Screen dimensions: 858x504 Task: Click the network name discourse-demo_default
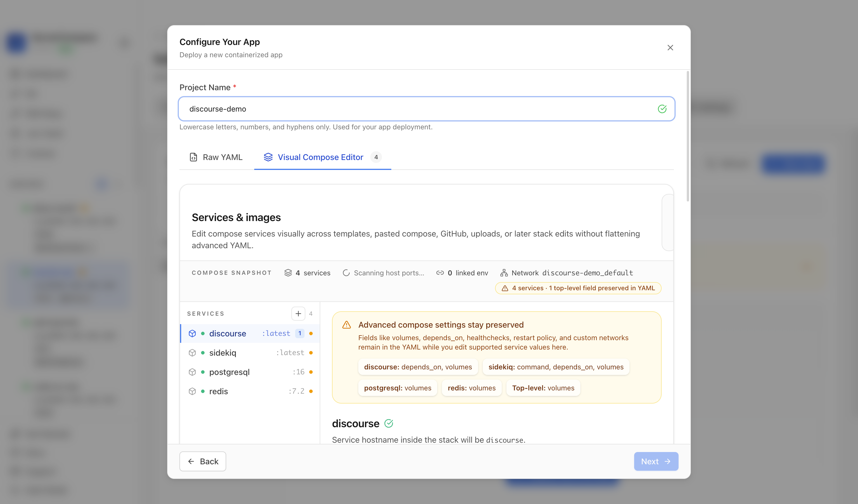[587, 273]
